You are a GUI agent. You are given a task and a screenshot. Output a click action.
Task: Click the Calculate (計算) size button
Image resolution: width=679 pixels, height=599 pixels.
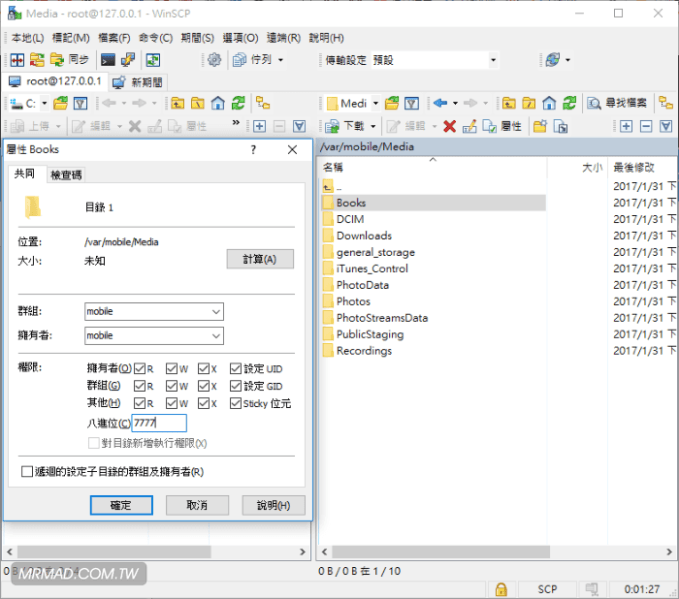(260, 259)
